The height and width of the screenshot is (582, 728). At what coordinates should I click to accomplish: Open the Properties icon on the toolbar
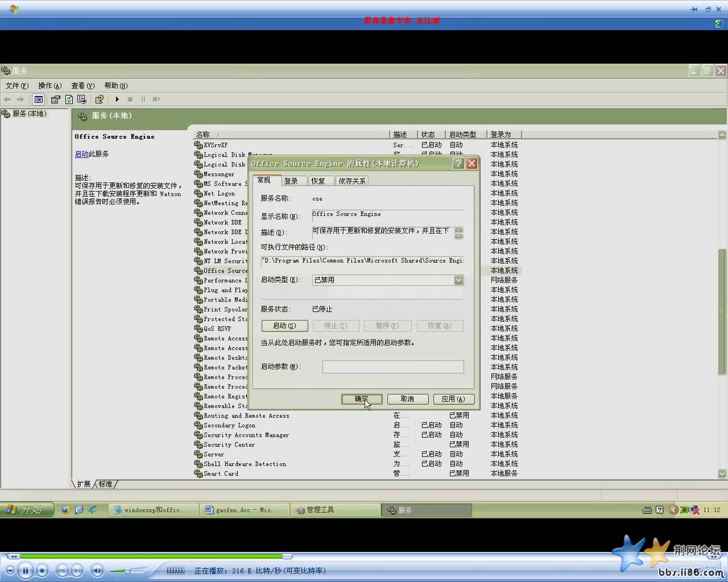tap(55, 99)
